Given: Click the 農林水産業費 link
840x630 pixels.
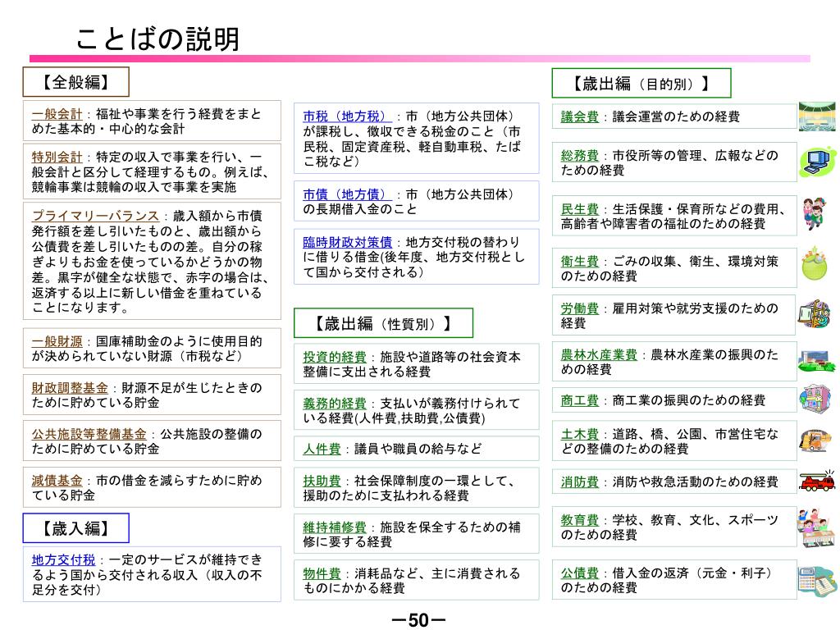Looking at the screenshot, I should coord(599,355).
